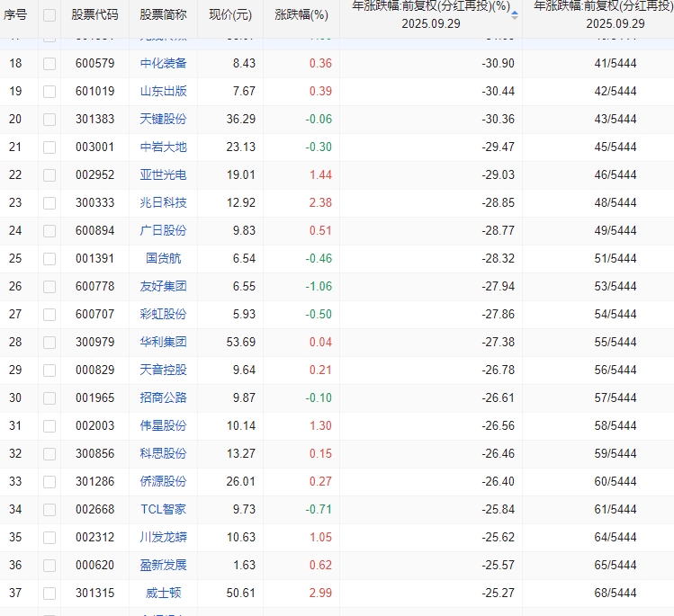The width and height of the screenshot is (674, 616).
Task: Click price value 36.29
Action: [x=241, y=119]
